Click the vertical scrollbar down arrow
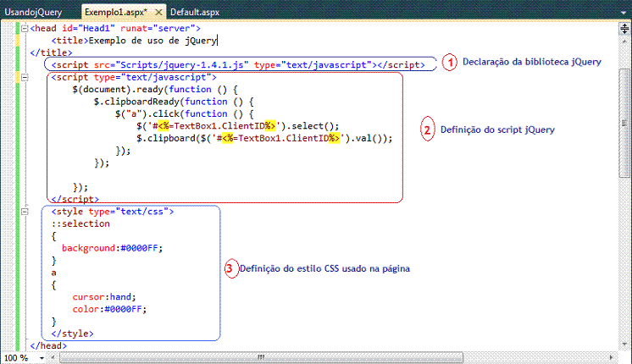Screen dimensions: 632x364 tap(624, 345)
